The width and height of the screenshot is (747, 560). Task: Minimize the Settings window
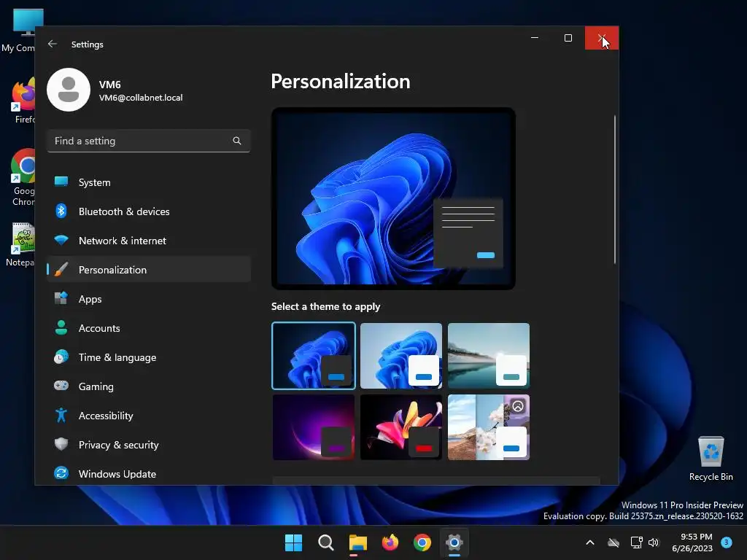point(535,38)
